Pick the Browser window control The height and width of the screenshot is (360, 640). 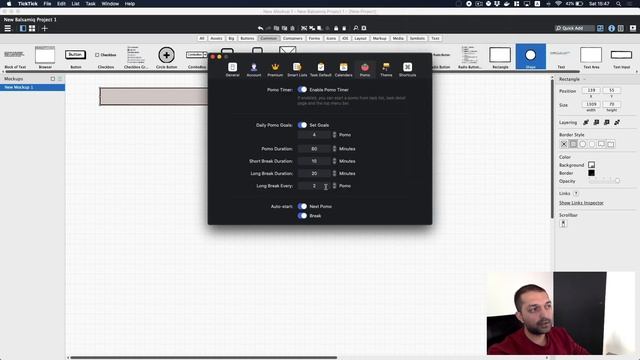pyautogui.click(x=45, y=57)
